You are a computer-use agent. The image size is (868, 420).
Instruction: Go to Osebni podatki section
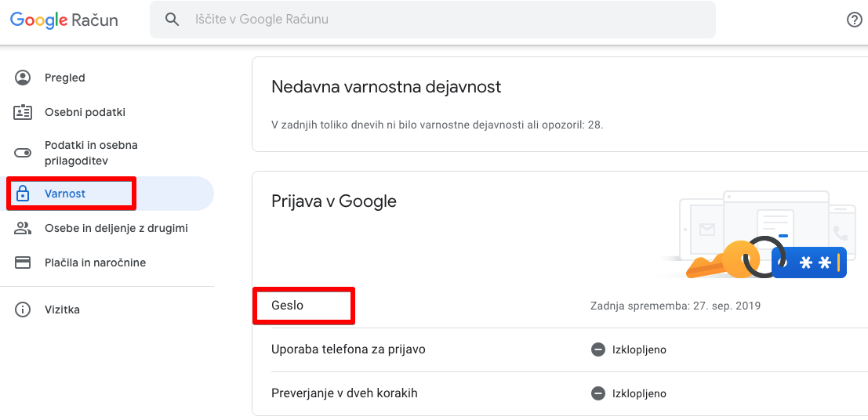pos(85,112)
